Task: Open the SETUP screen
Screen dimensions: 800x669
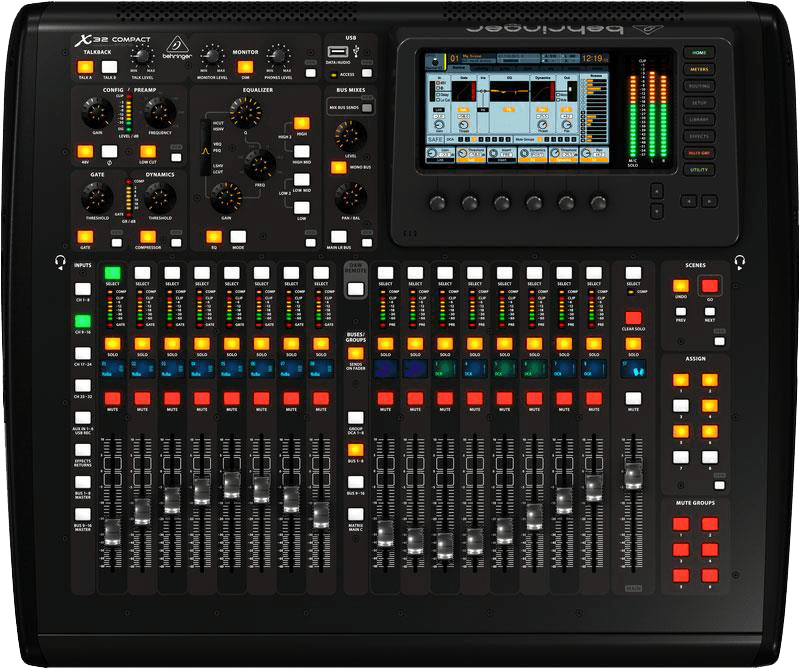Action: pos(699,103)
